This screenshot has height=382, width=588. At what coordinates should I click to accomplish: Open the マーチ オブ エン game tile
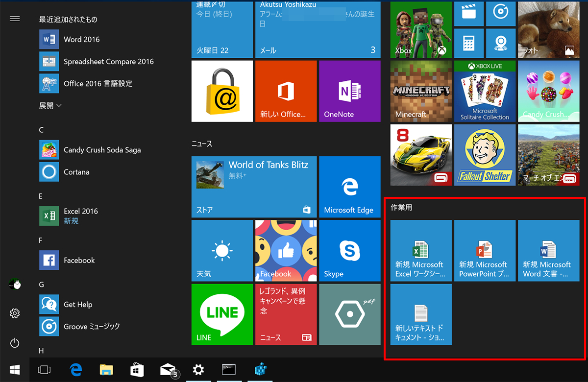[548, 155]
